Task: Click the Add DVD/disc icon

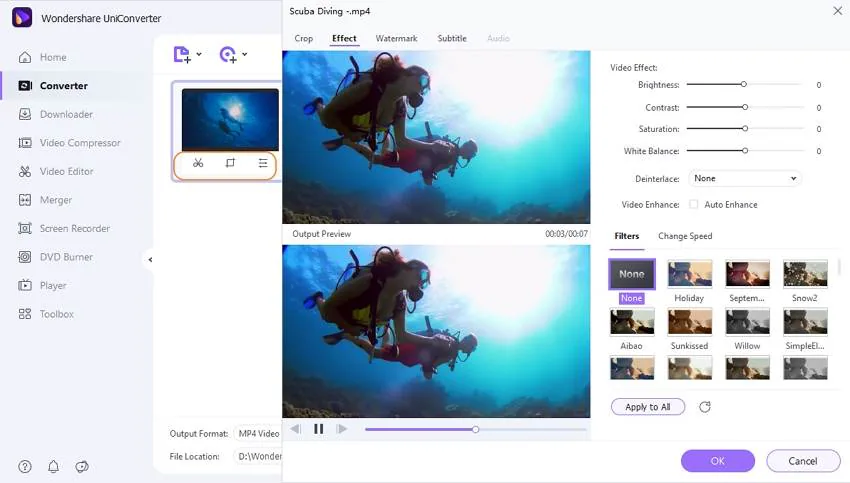Action: point(228,54)
